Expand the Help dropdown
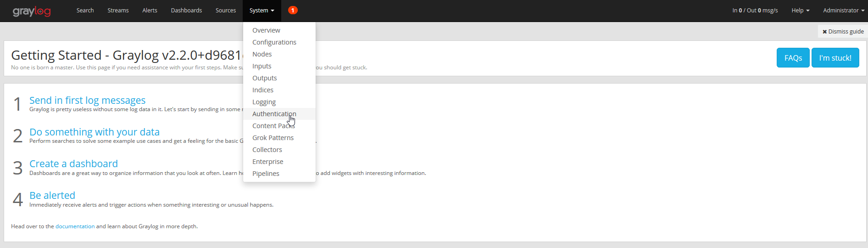868x248 pixels. tap(801, 10)
